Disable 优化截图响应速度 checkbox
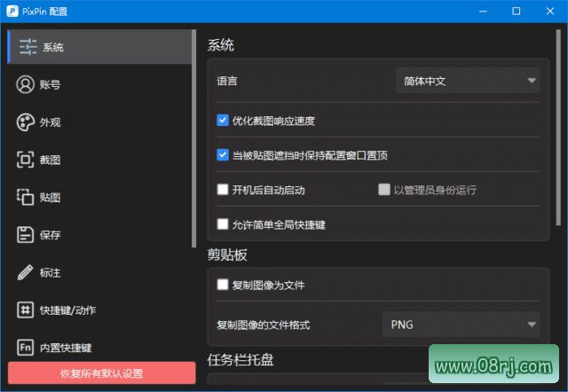 pyautogui.click(x=223, y=120)
